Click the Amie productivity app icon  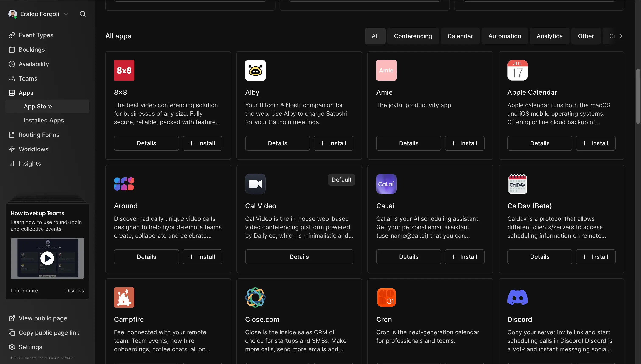point(387,70)
